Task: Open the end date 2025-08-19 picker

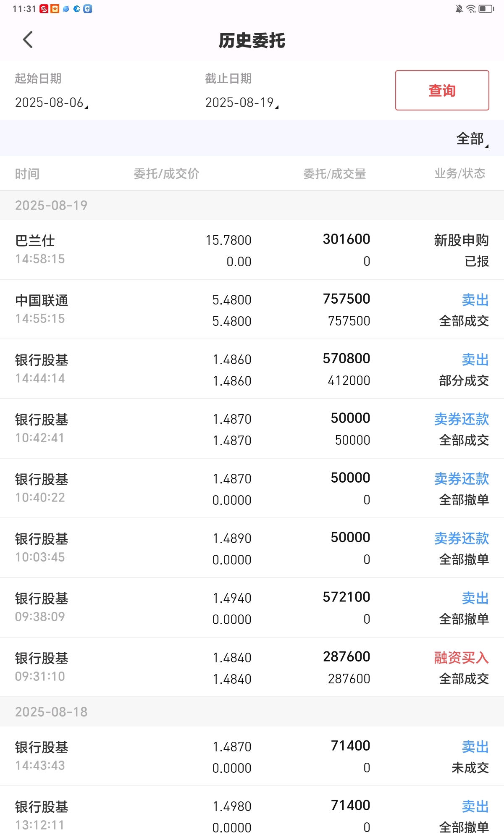Action: (x=242, y=102)
